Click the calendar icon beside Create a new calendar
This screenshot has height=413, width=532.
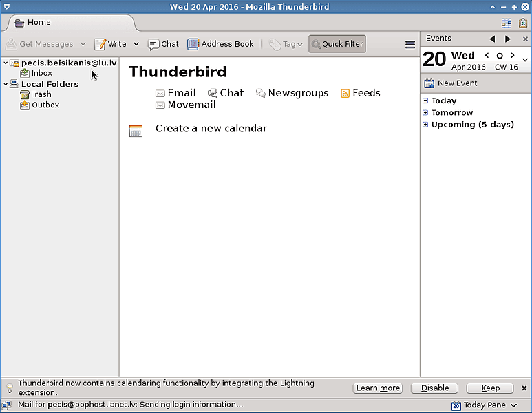(136, 131)
